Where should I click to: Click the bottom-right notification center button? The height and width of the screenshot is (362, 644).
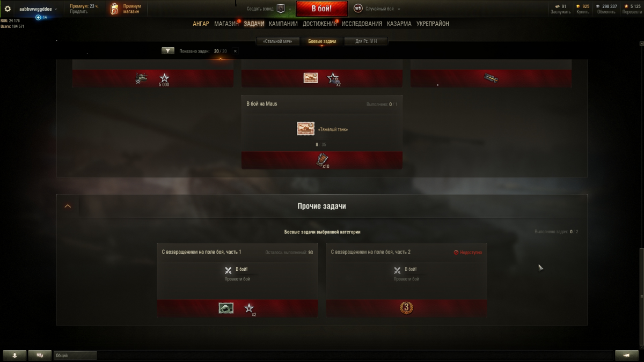(626, 355)
